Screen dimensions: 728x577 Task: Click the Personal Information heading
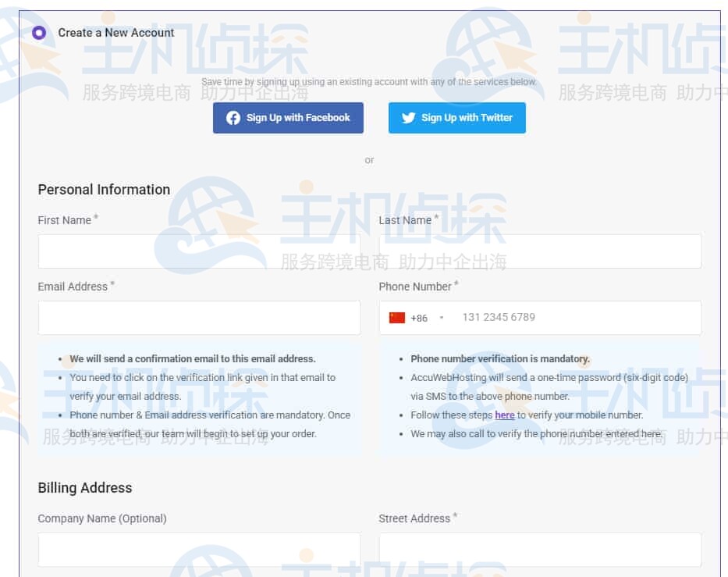point(104,190)
